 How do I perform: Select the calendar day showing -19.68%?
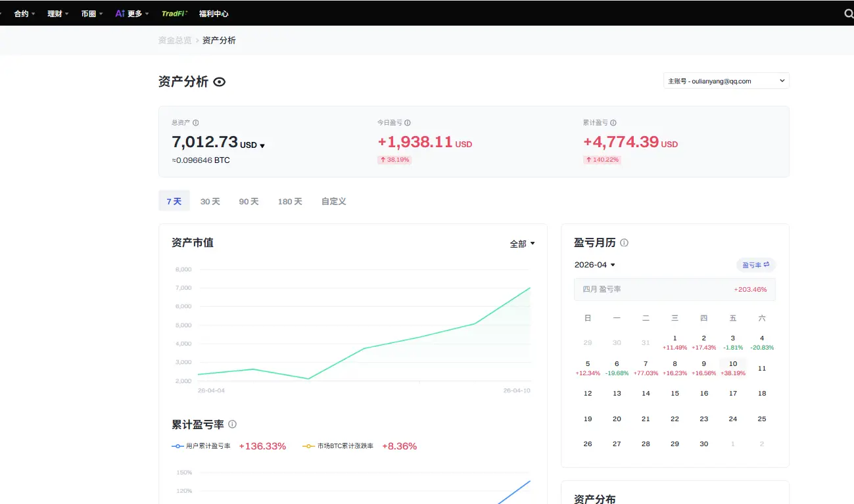pyautogui.click(x=617, y=368)
